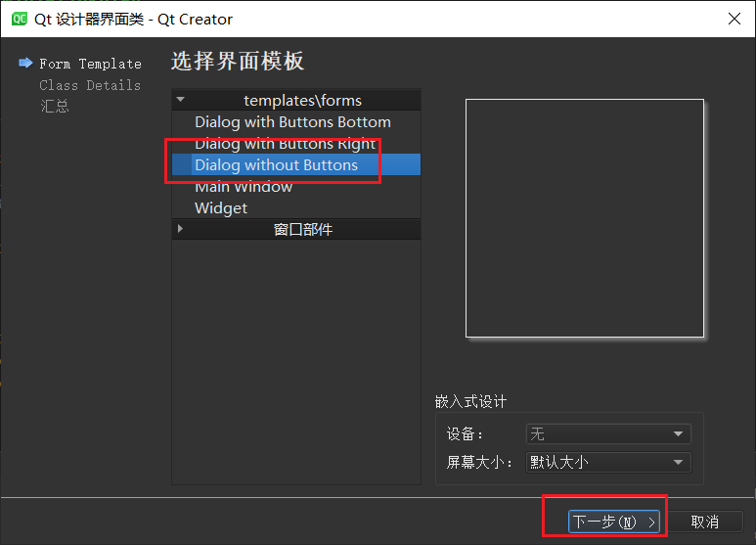Close the Qt Creator dialog window
The height and width of the screenshot is (545, 756).
click(734, 19)
